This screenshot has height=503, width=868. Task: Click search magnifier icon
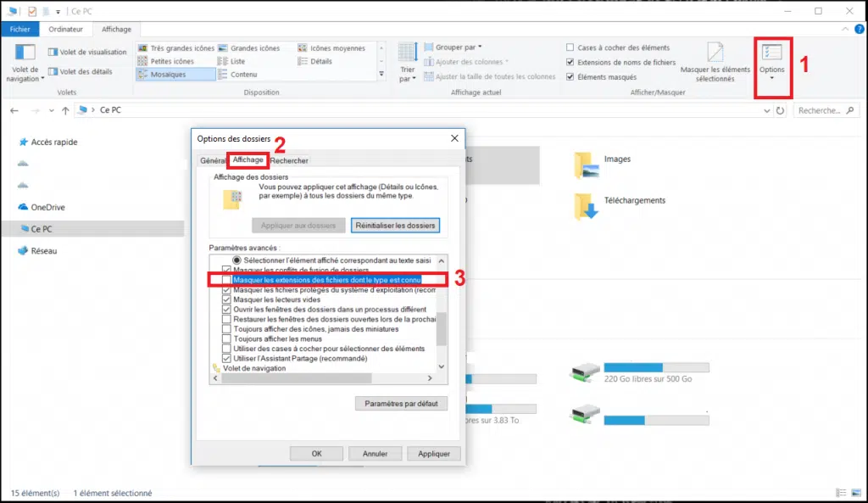pyautogui.click(x=850, y=110)
